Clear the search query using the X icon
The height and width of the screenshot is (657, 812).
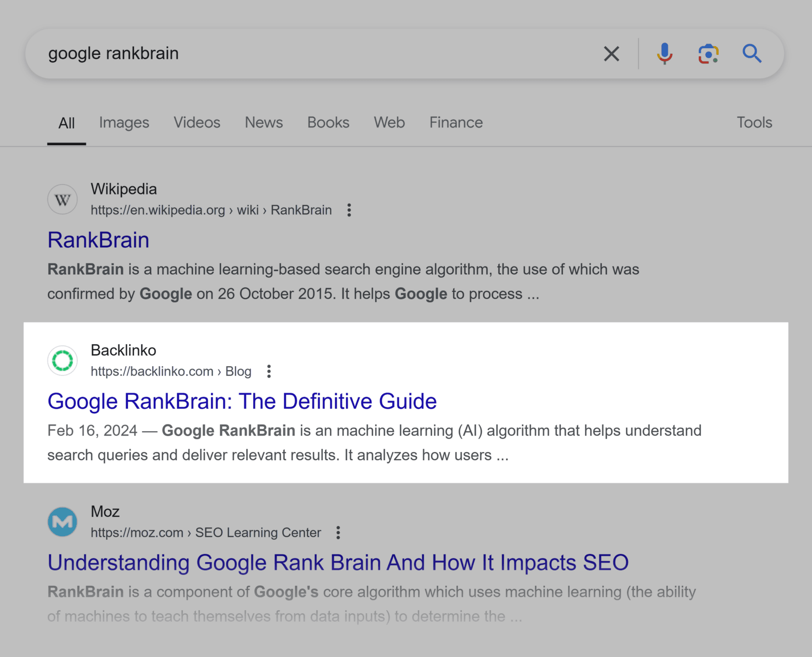tap(612, 53)
